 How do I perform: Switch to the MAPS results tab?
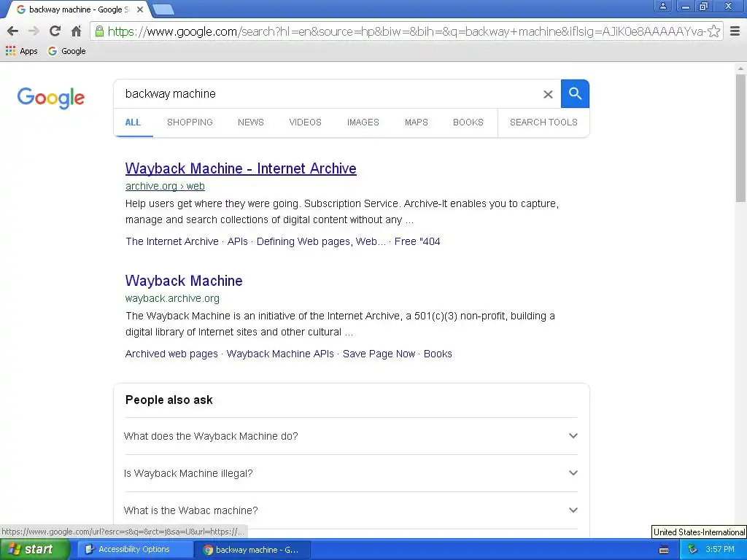pos(417,122)
